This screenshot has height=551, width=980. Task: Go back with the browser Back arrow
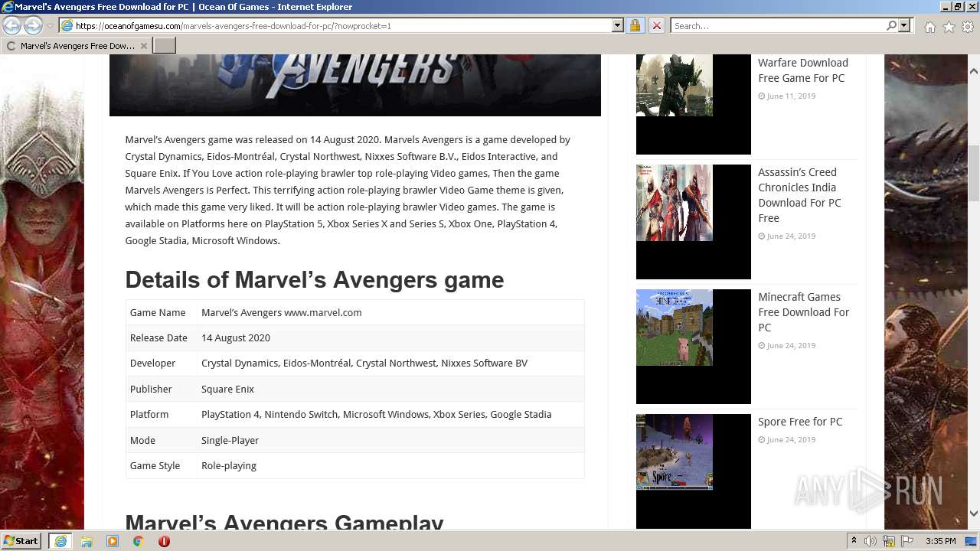pos(12,26)
